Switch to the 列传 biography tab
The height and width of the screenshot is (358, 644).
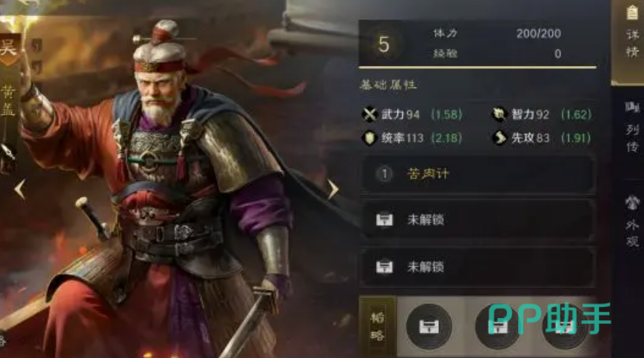631,127
